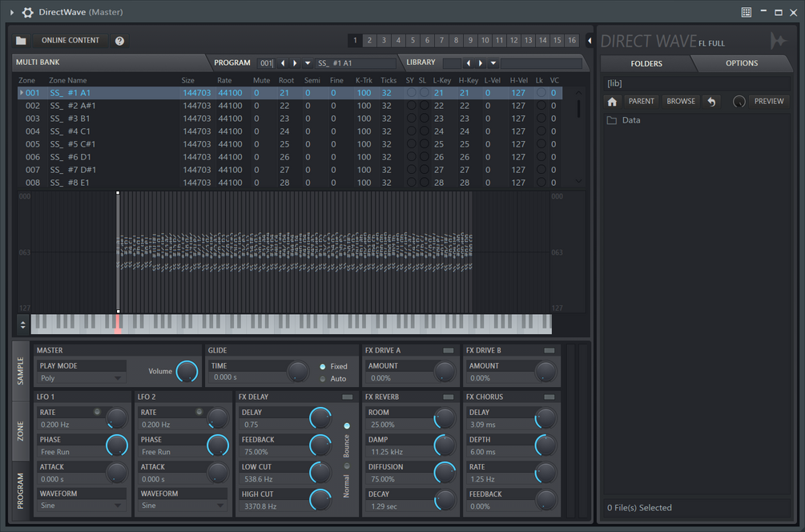Image resolution: width=805 pixels, height=532 pixels.
Task: Click the Browse button
Action: click(681, 102)
